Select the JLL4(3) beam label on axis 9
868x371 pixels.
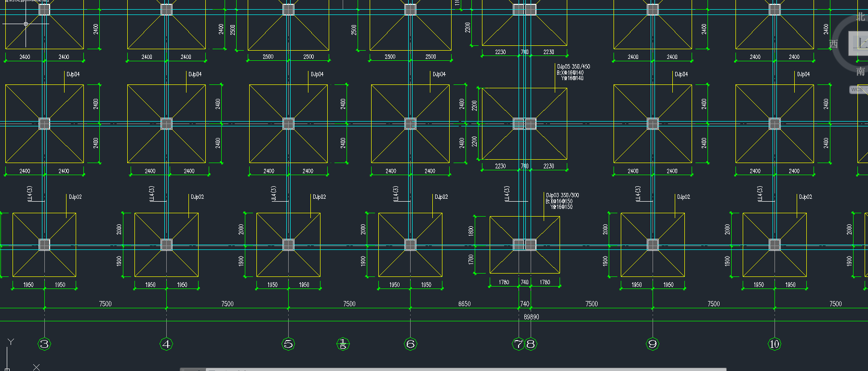[x=638, y=193]
